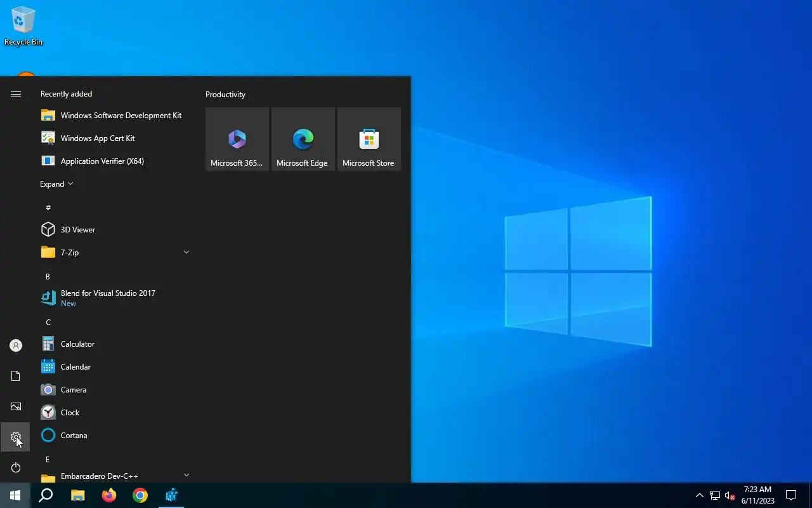Open taskbar Search magnifier
The height and width of the screenshot is (508, 812).
tap(46, 495)
